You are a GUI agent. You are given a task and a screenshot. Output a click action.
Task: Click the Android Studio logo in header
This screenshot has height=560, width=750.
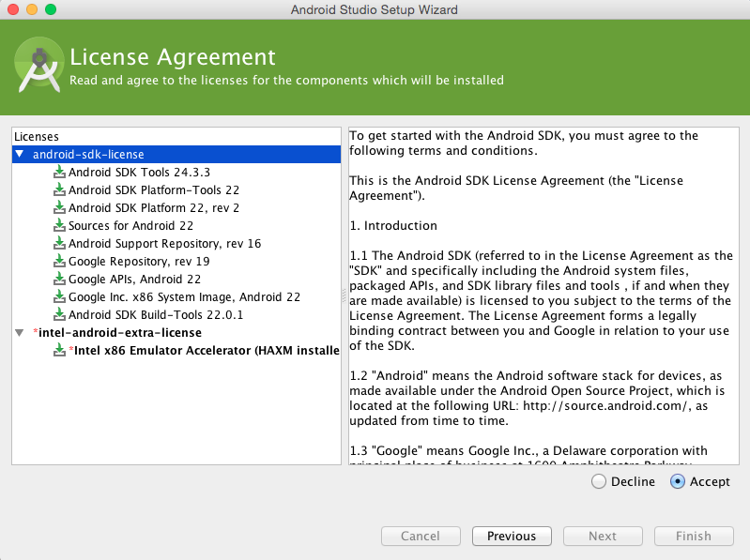click(39, 65)
